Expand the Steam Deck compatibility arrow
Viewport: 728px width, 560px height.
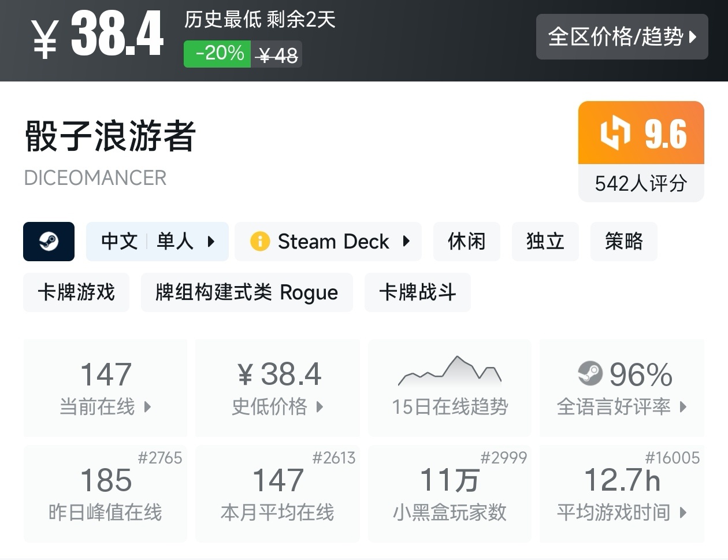click(x=406, y=242)
